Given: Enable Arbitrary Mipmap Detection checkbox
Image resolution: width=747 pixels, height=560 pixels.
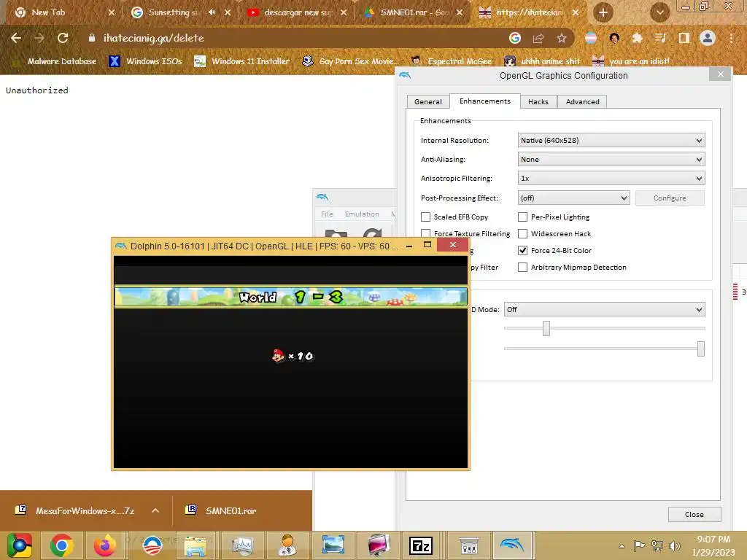Looking at the screenshot, I should (522, 267).
